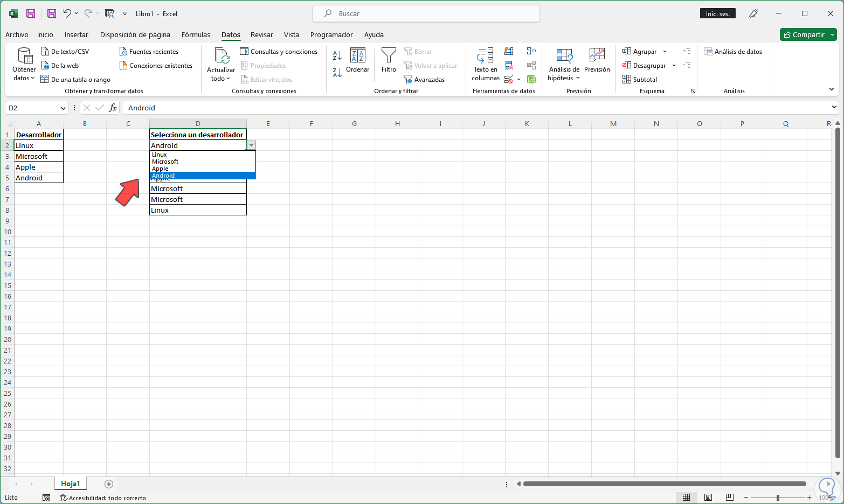Click the Desagrupar button

tap(644, 66)
